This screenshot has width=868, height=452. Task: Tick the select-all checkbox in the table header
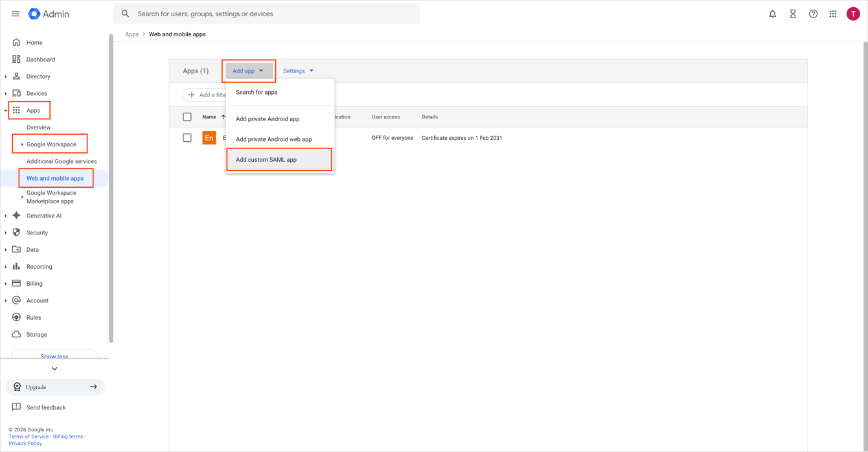187,117
